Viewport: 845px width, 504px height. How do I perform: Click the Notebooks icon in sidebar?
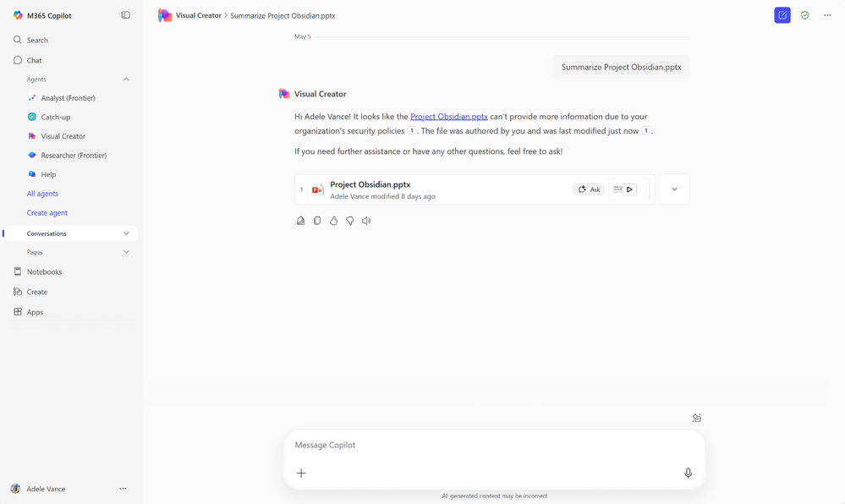(18, 271)
